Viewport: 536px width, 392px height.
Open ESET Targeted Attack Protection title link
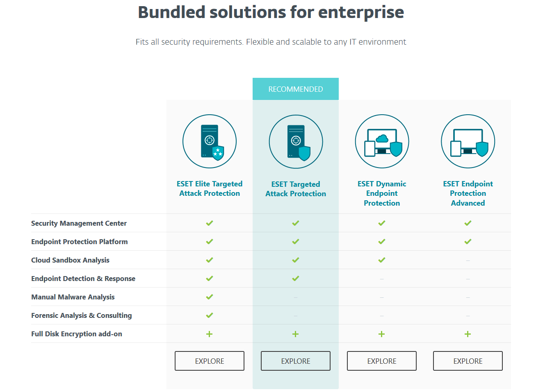[296, 189]
